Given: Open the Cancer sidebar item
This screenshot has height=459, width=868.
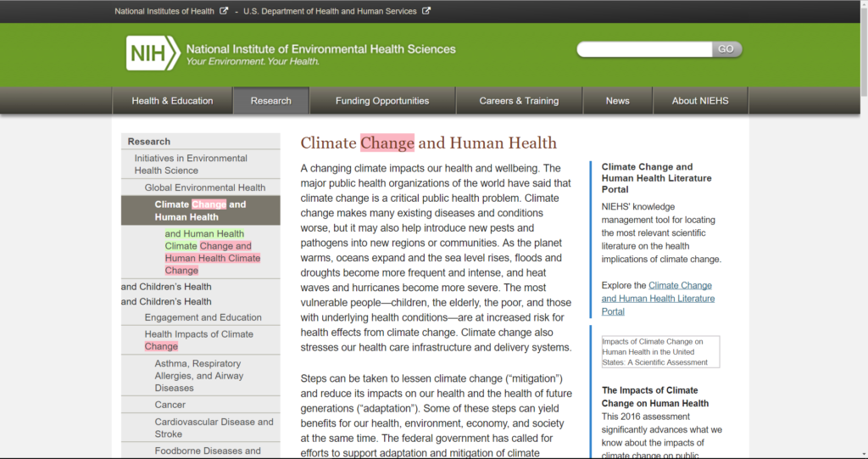Looking at the screenshot, I should tap(200, 405).
